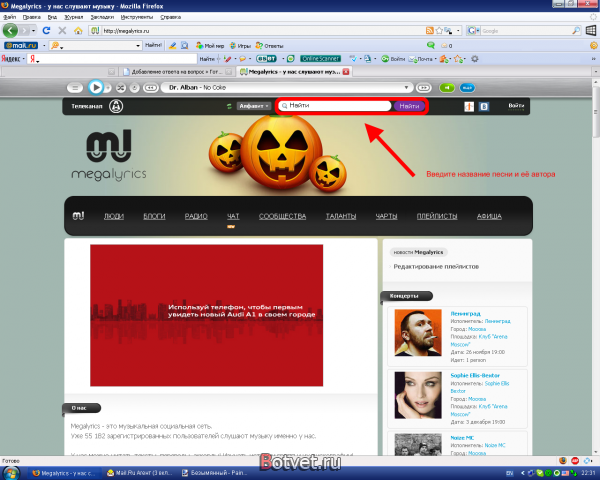Image resolution: width=600 pixels, height=480 pixels.
Task: Toggle repeat mode in the music player
Action: 134,88
